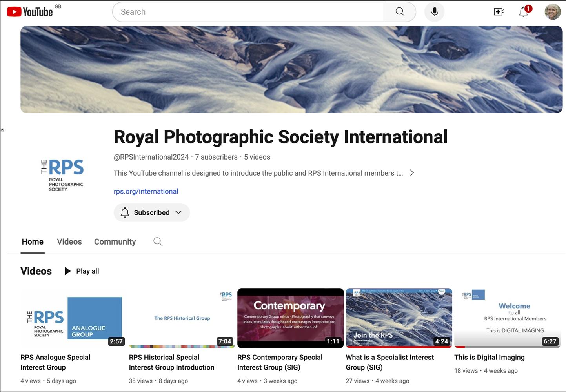Click the 5 videos count text
The height and width of the screenshot is (392, 566).
pyautogui.click(x=257, y=157)
